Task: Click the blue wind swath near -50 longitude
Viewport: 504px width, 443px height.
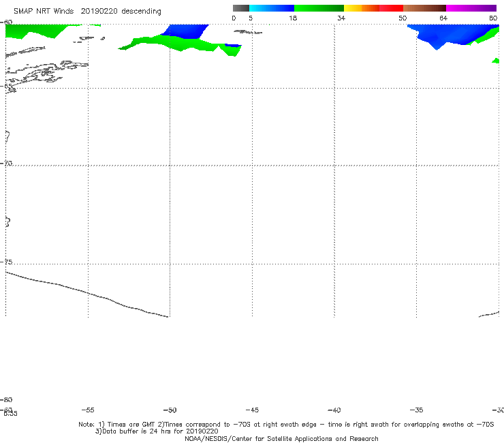Action: pyautogui.click(x=185, y=31)
